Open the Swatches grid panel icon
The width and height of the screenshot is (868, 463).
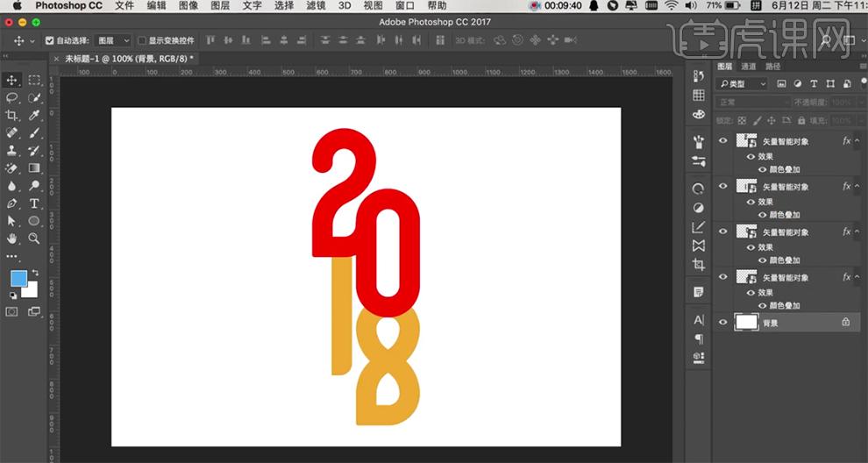(699, 96)
